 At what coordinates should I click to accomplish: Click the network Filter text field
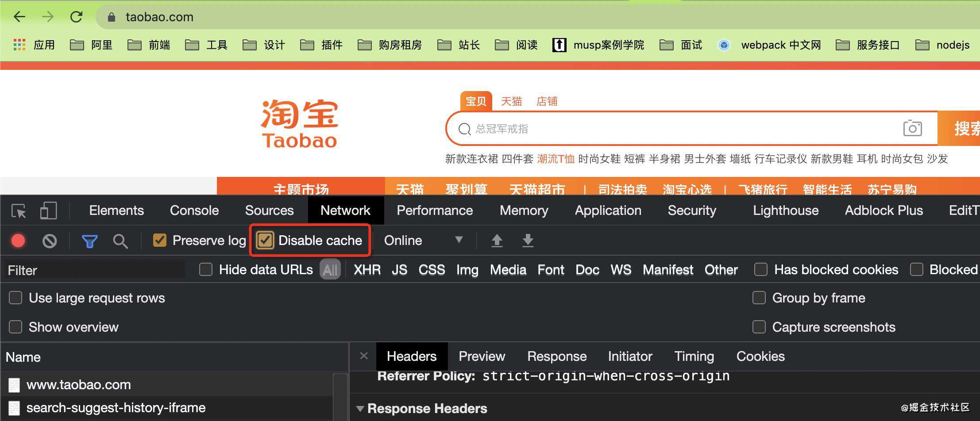coord(94,270)
